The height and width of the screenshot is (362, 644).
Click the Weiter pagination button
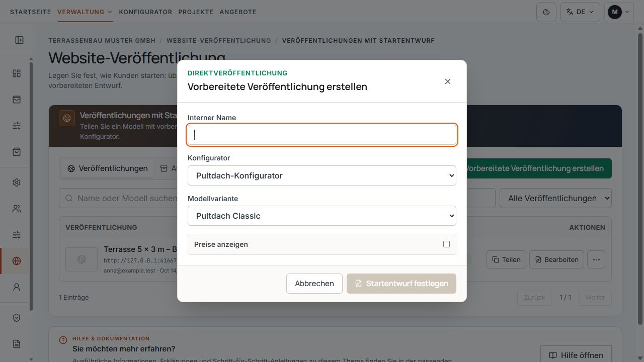pyautogui.click(x=595, y=297)
